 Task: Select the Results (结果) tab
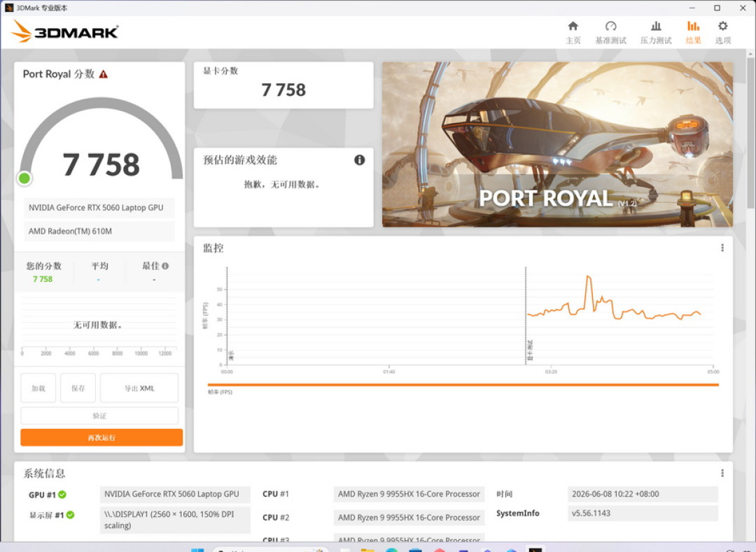pyautogui.click(x=693, y=32)
